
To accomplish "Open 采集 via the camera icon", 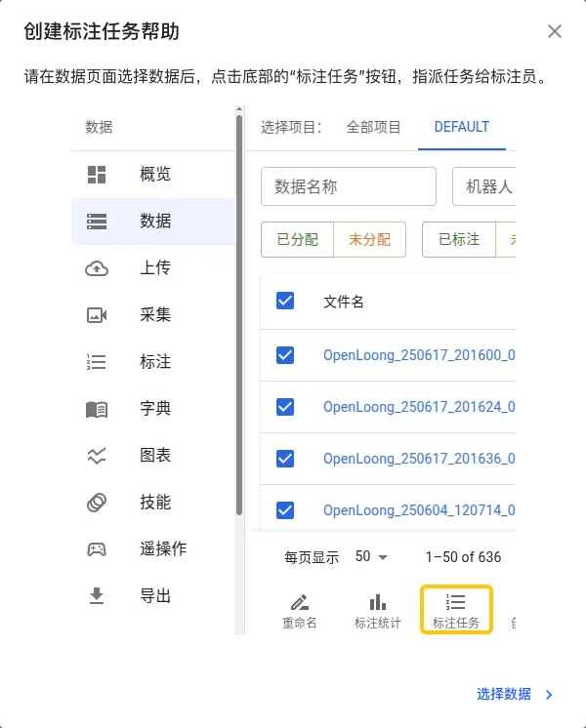I will (97, 315).
